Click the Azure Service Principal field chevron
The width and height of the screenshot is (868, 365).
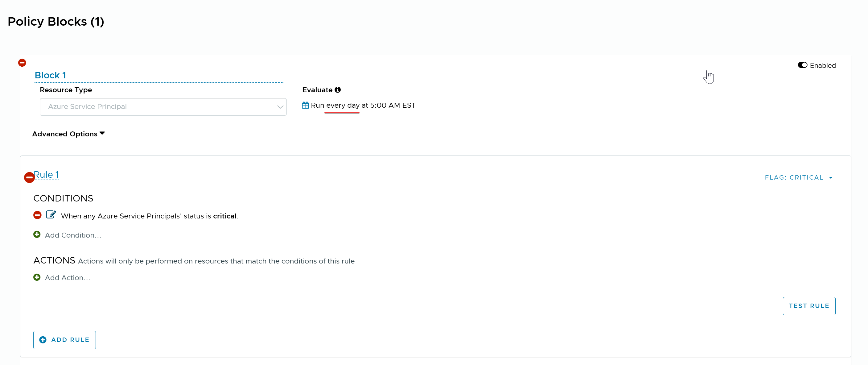(280, 107)
